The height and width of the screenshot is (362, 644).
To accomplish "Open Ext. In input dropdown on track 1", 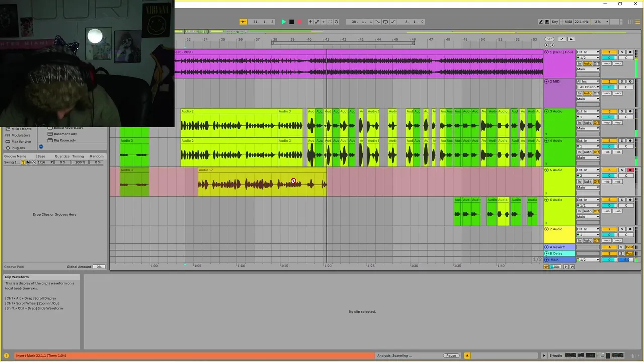I will tap(588, 52).
